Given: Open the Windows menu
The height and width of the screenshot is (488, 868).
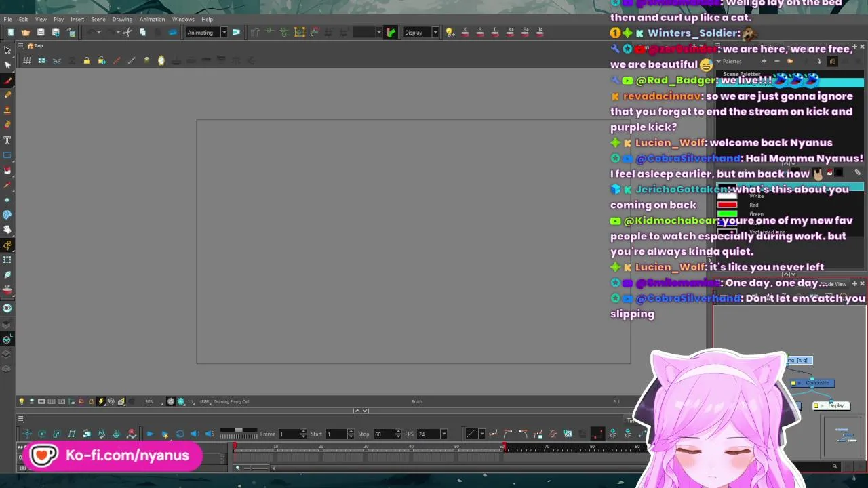Looking at the screenshot, I should 183,19.
